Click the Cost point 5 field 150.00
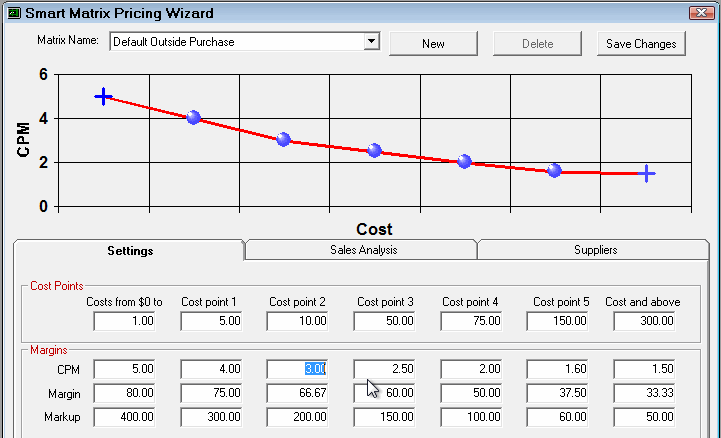721x438 pixels. tap(557, 321)
